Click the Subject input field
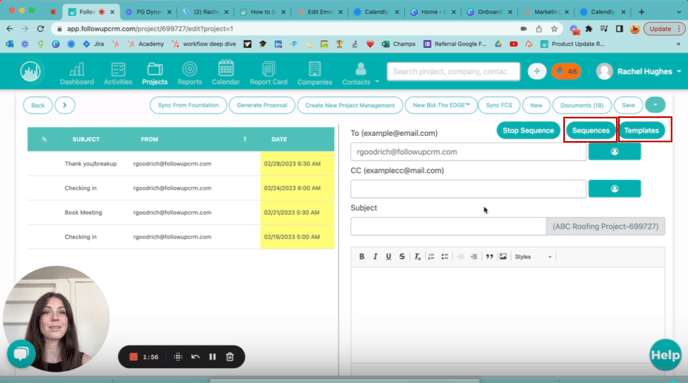 click(x=448, y=226)
